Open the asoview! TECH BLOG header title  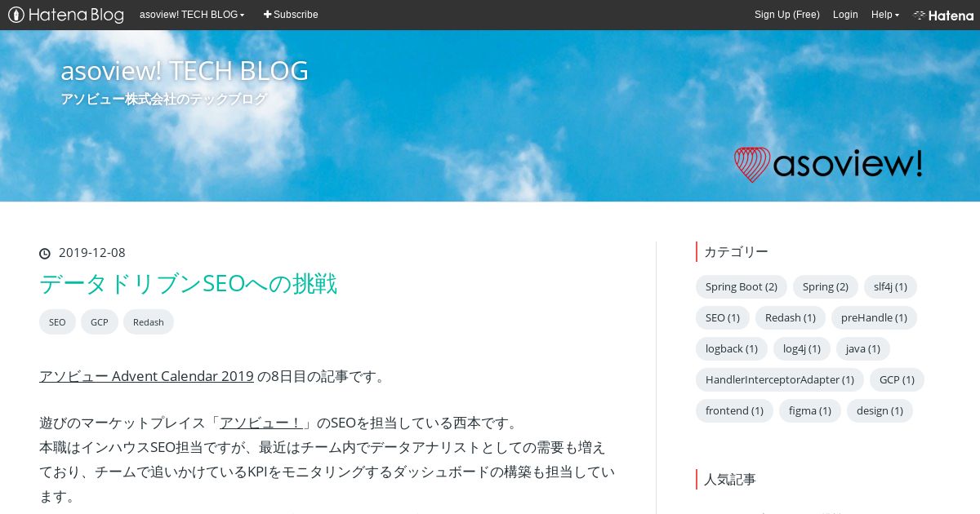(185, 71)
